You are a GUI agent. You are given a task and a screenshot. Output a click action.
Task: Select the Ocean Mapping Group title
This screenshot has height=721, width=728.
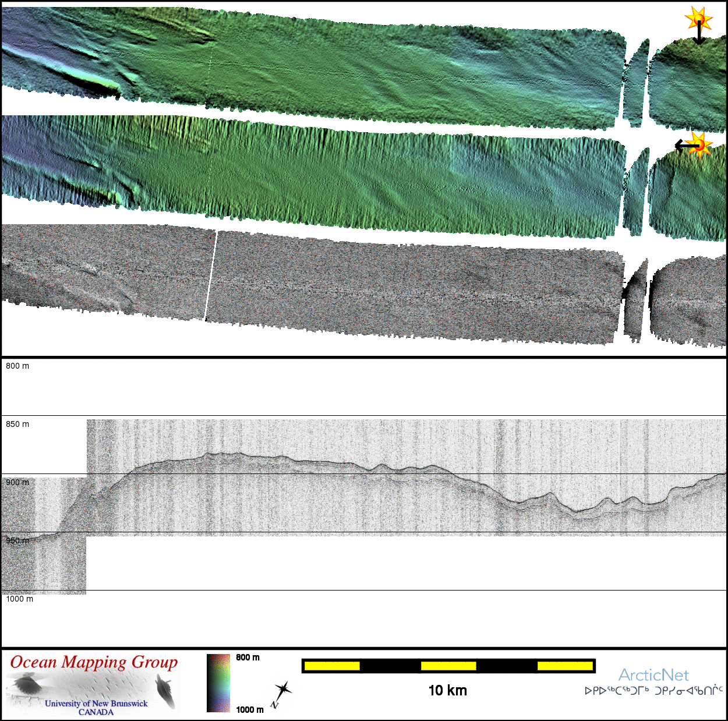[94, 662]
